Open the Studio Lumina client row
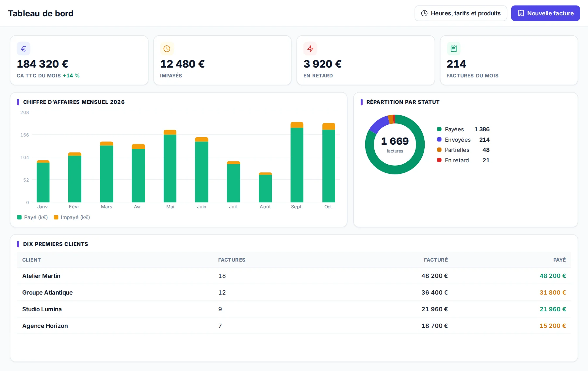Screen dimensions: 588x371 pyautogui.click(x=294, y=309)
